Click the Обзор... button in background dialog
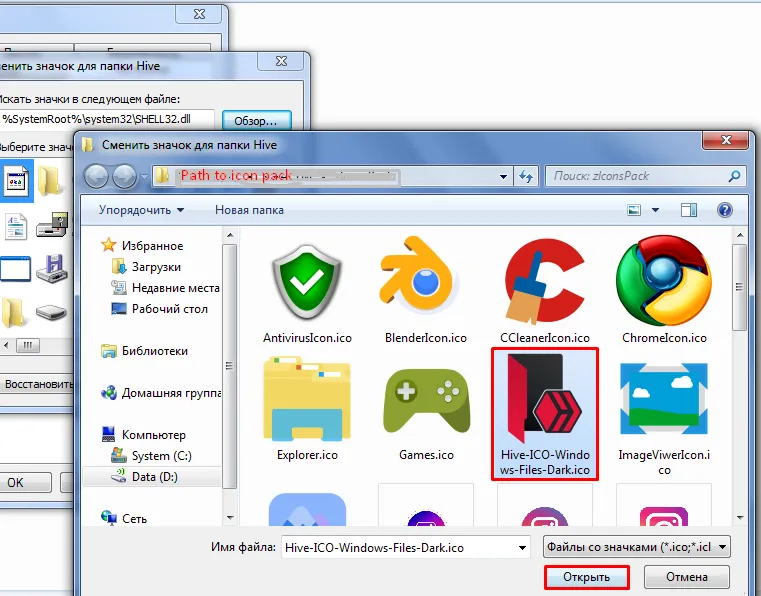 [256, 120]
